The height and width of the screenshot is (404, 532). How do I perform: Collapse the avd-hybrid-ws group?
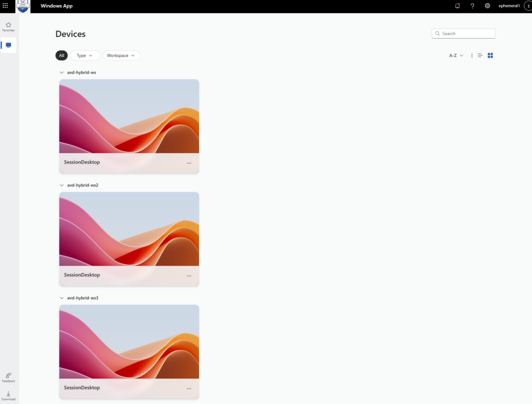click(x=62, y=72)
